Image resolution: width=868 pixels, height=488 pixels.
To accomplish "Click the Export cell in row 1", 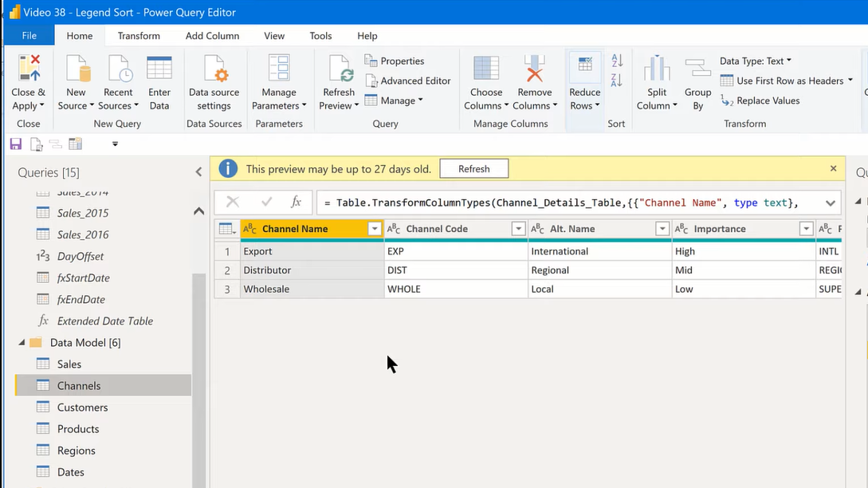I will tap(312, 251).
